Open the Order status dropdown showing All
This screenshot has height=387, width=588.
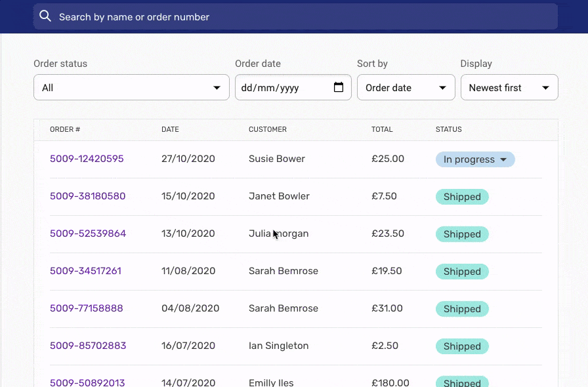pos(131,87)
